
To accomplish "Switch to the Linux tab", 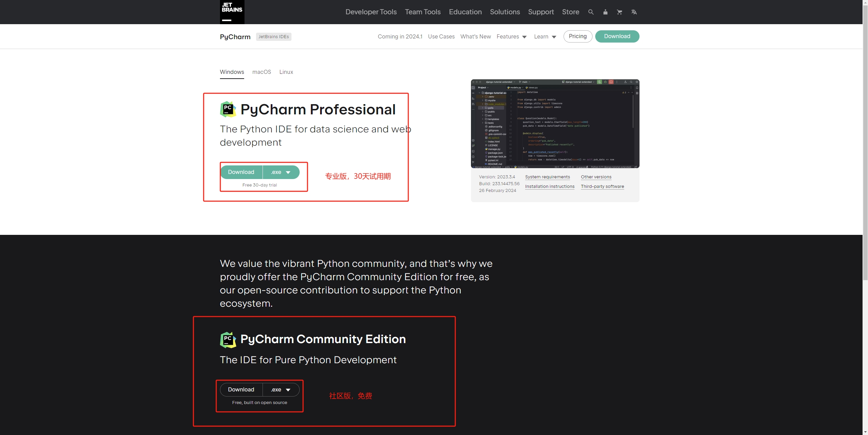I will [x=286, y=72].
